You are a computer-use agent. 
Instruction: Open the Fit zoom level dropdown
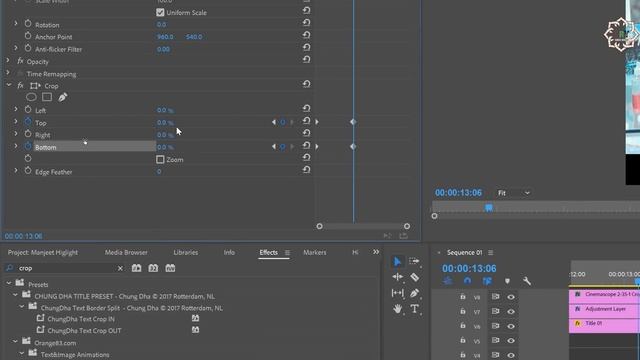tap(514, 193)
